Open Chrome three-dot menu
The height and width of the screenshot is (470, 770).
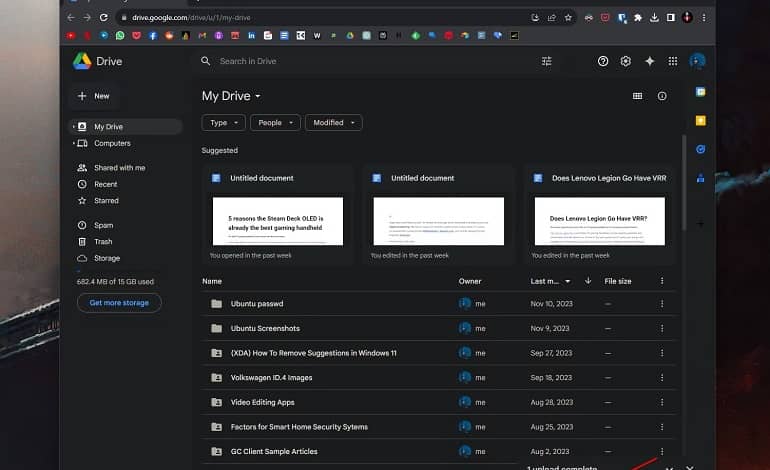click(x=704, y=18)
